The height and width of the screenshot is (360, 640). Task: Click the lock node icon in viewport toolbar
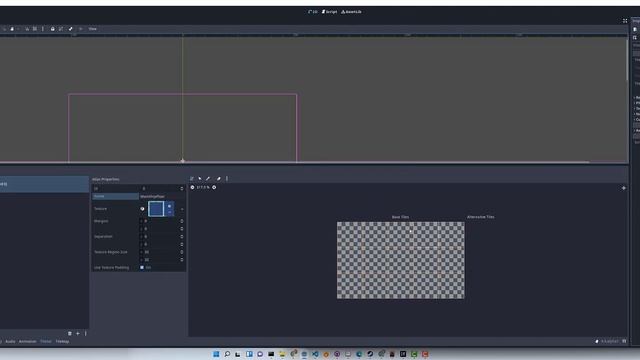click(53, 29)
